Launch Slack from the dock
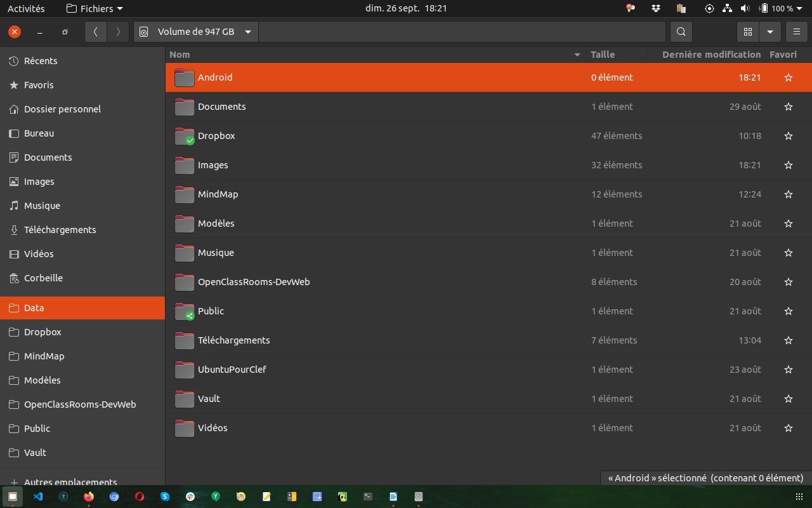This screenshot has height=508, width=812. click(190, 497)
